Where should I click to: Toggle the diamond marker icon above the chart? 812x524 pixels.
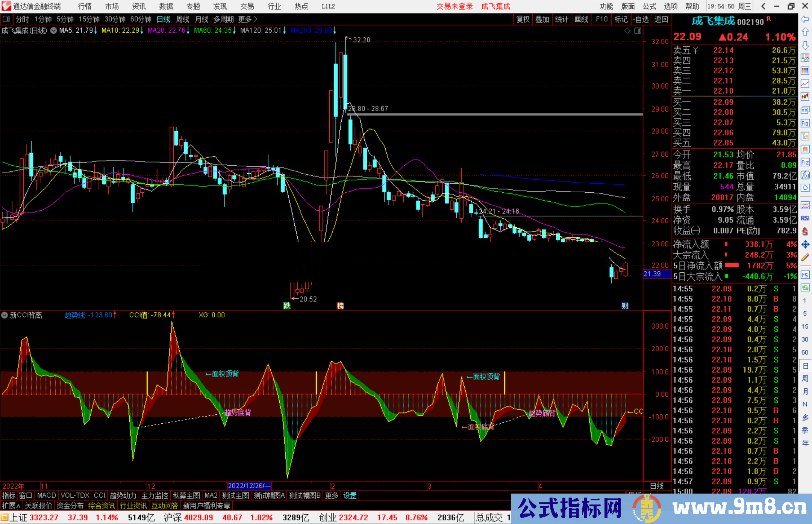627,31
